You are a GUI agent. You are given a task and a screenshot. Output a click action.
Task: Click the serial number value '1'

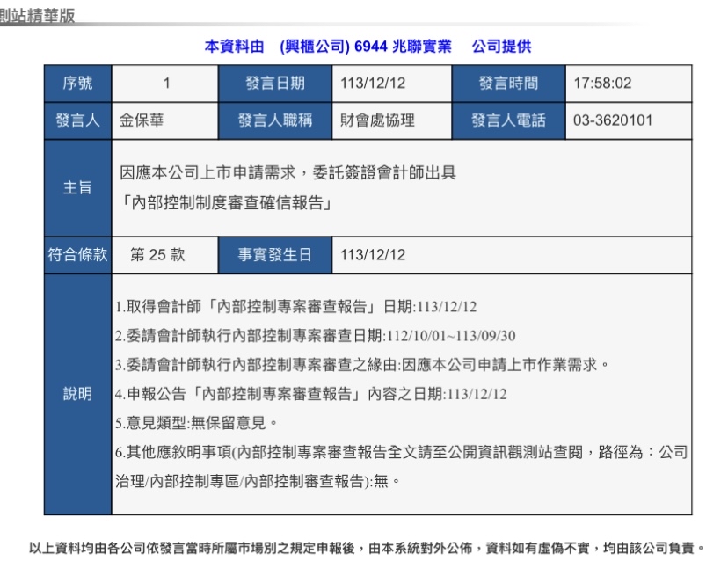click(166, 84)
